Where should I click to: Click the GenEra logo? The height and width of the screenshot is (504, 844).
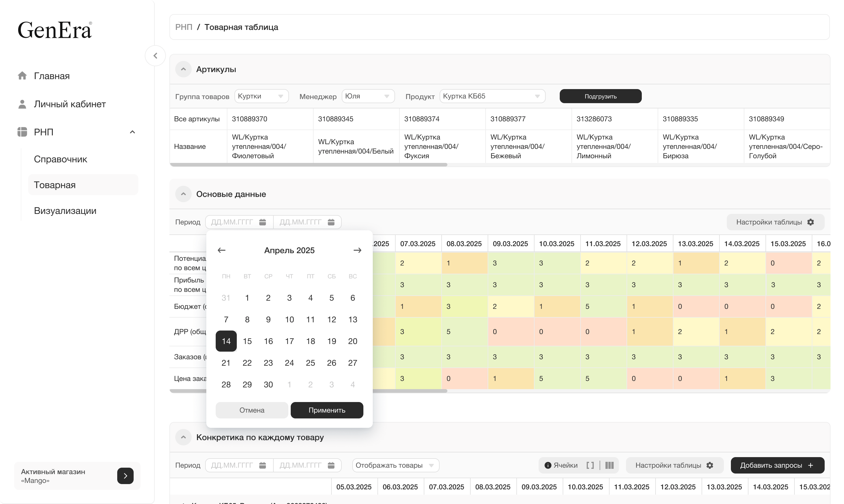tap(55, 30)
